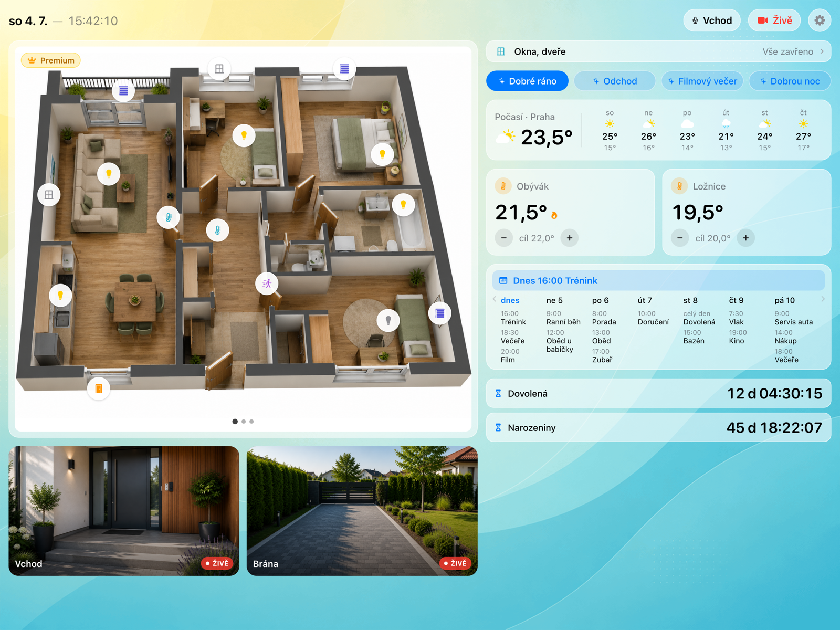Image resolution: width=840 pixels, height=630 pixels.
Task: Select the dnes calendar column
Action: (510, 300)
